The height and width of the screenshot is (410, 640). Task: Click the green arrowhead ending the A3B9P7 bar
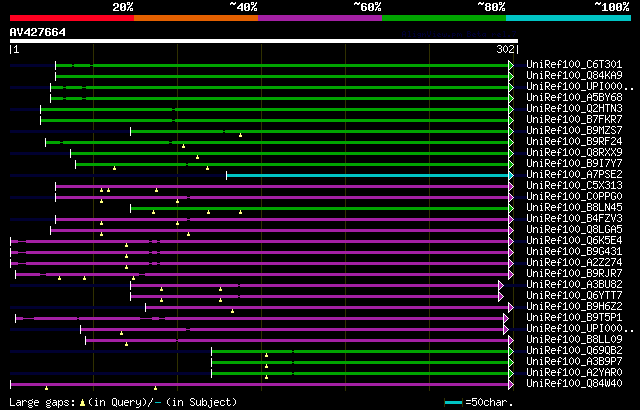coord(511,363)
